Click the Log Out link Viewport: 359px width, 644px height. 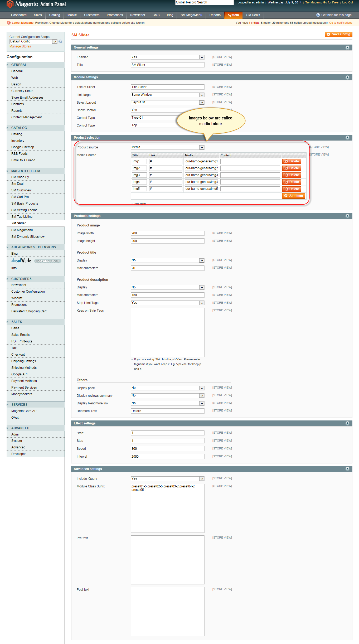[x=347, y=2]
